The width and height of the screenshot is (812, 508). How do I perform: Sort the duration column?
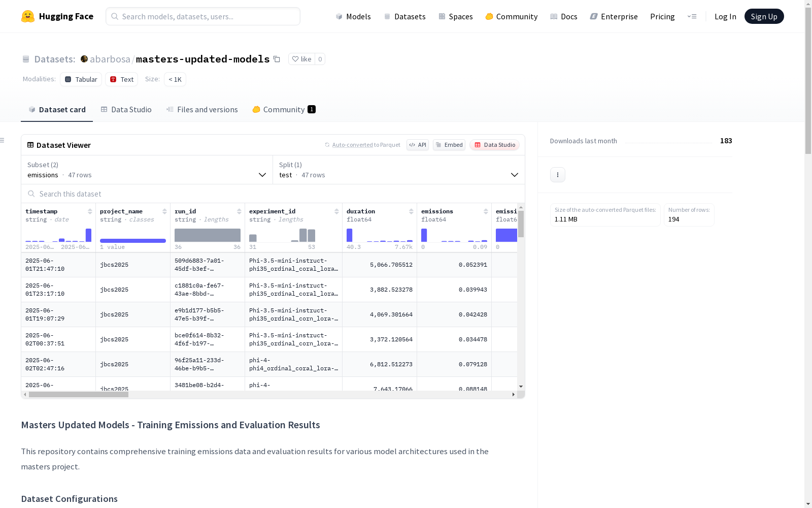[411, 211]
